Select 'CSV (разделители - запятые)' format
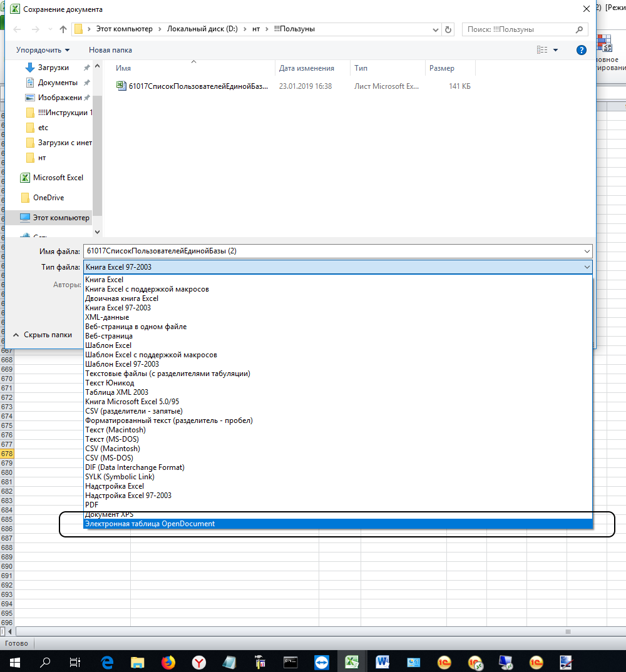 click(134, 411)
